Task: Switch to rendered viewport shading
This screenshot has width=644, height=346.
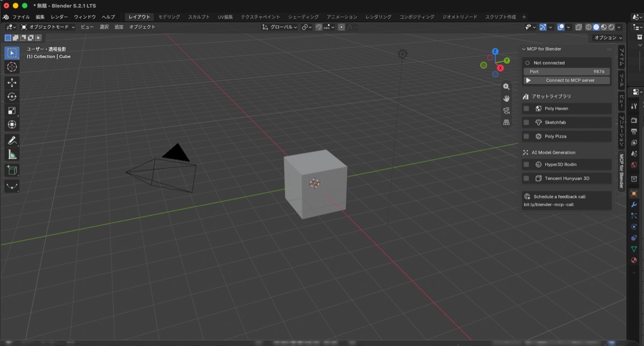Action: click(611, 27)
